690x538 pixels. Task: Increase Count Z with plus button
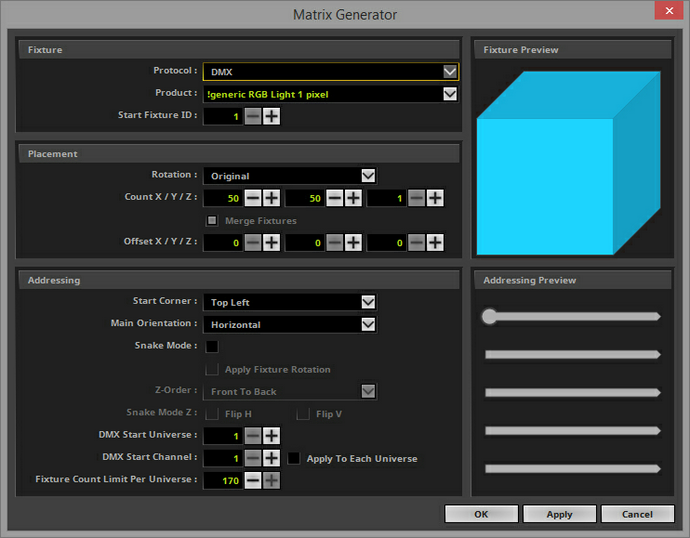[435, 198]
